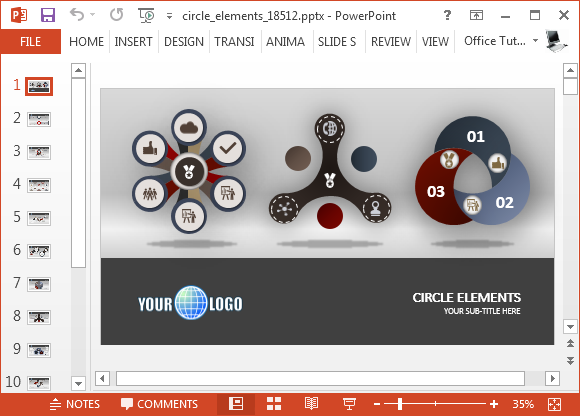Click the zoom in plus button
Viewport: 580px width, 416px height.
pyautogui.click(x=494, y=404)
